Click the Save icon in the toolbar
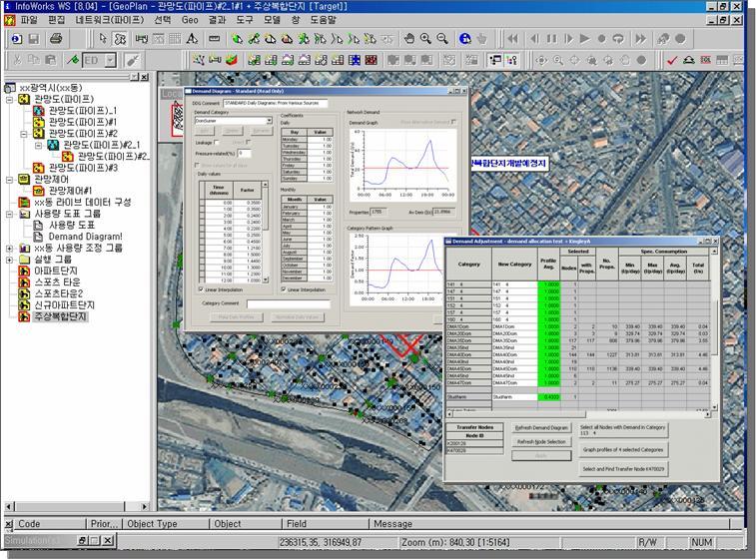 pyautogui.click(x=34, y=39)
